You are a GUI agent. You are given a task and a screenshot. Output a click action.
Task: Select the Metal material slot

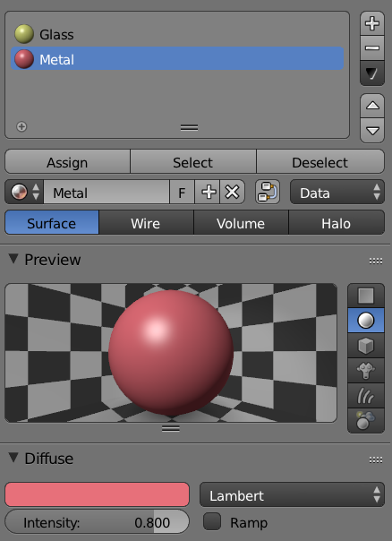tap(177, 58)
